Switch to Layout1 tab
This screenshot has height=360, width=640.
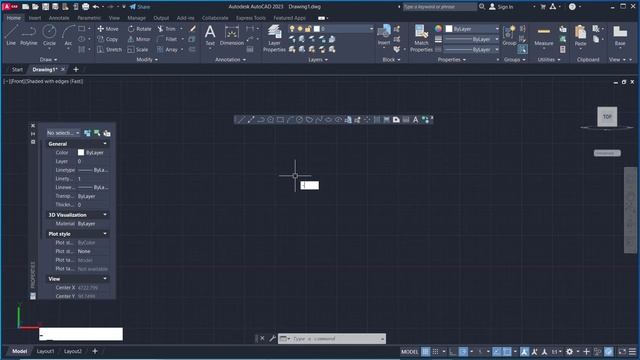(x=45, y=351)
